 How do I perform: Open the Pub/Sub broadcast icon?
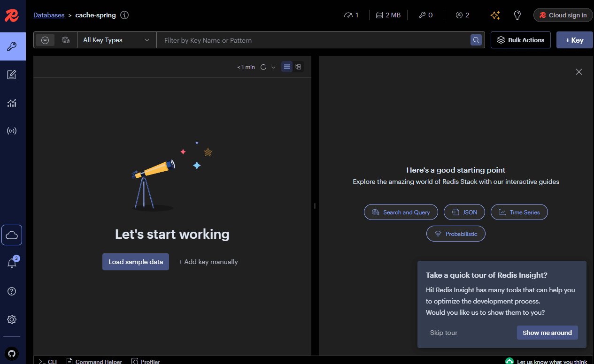click(12, 131)
